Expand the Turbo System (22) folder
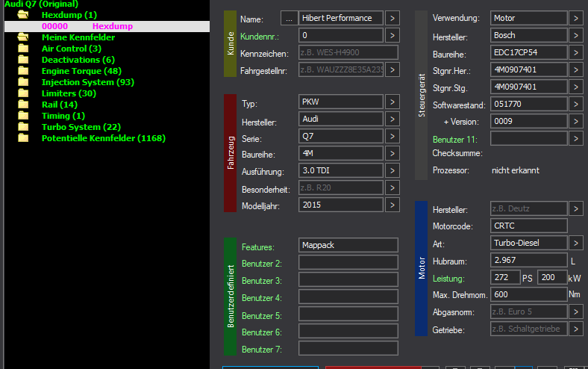Screen dimensions: 588x369 point(81,127)
